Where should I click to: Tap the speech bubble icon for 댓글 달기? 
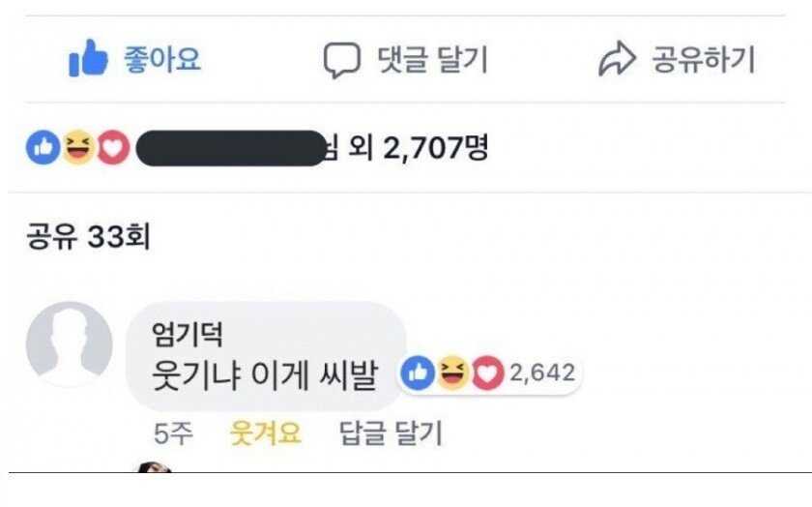(340, 61)
